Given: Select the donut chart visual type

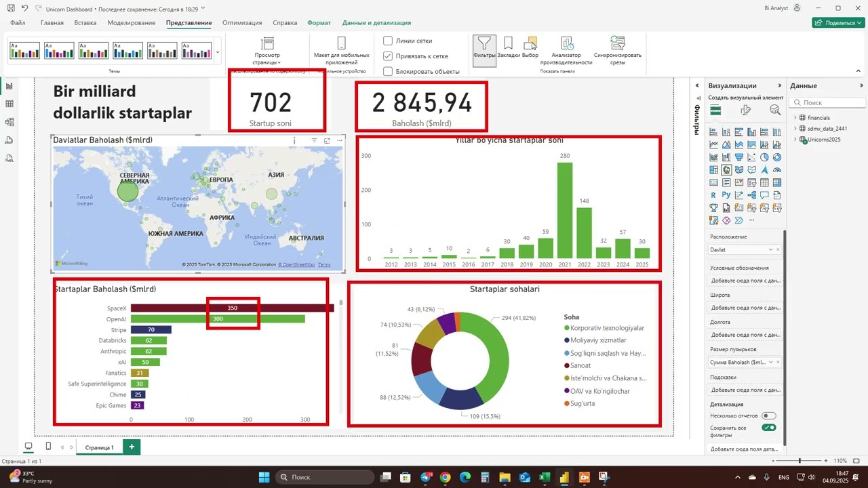Looking at the screenshot, I should click(x=777, y=157).
